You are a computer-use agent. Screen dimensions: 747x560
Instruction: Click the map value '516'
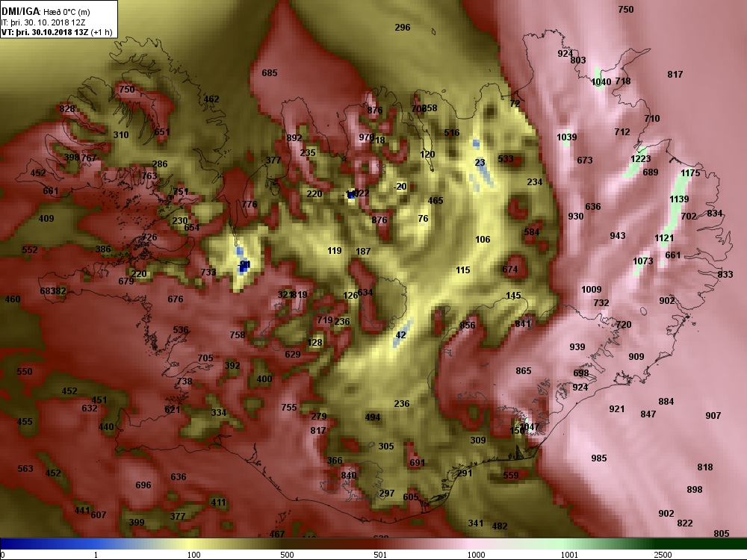click(452, 132)
